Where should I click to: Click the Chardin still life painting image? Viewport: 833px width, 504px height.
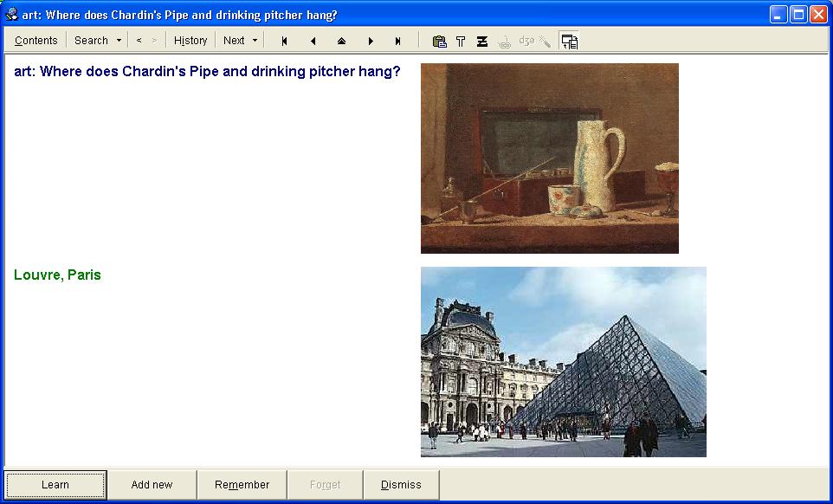[549, 158]
